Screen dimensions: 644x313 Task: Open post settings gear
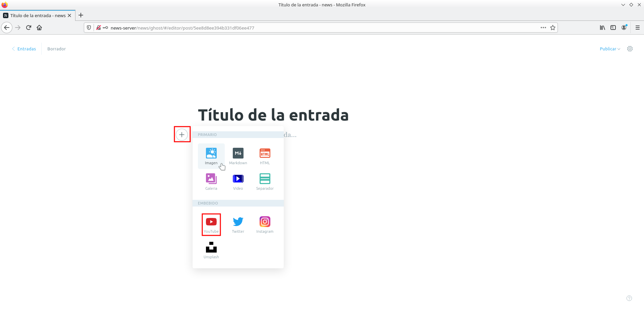click(630, 49)
